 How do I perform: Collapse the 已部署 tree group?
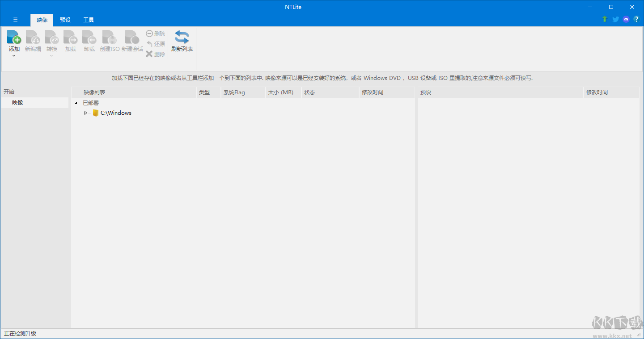click(x=76, y=103)
